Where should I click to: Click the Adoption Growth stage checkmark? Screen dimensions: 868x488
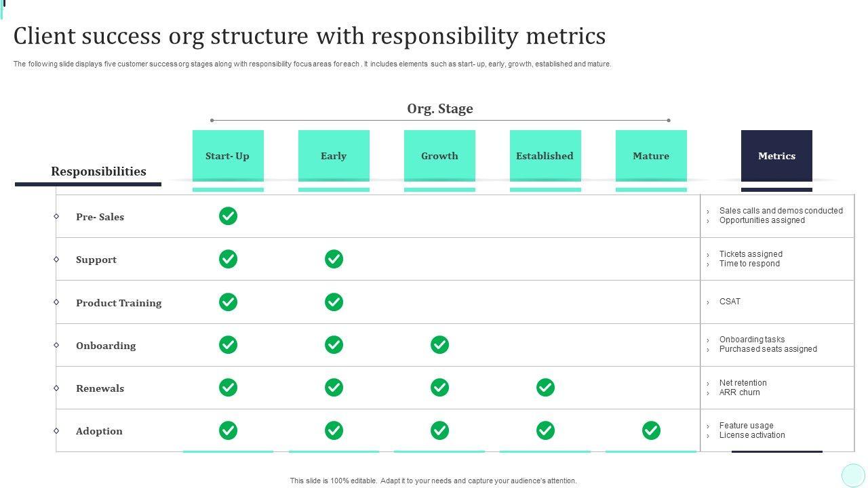coord(439,430)
